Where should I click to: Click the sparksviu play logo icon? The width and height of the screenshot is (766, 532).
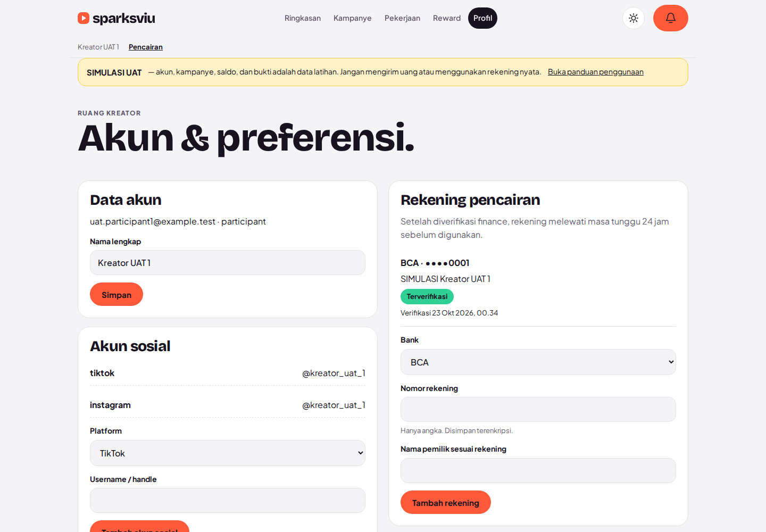point(84,18)
